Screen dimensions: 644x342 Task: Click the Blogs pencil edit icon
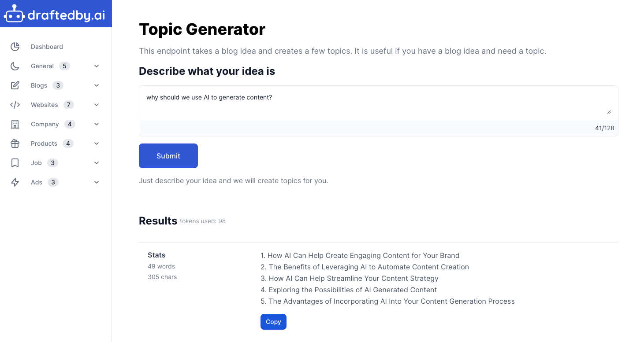click(15, 85)
